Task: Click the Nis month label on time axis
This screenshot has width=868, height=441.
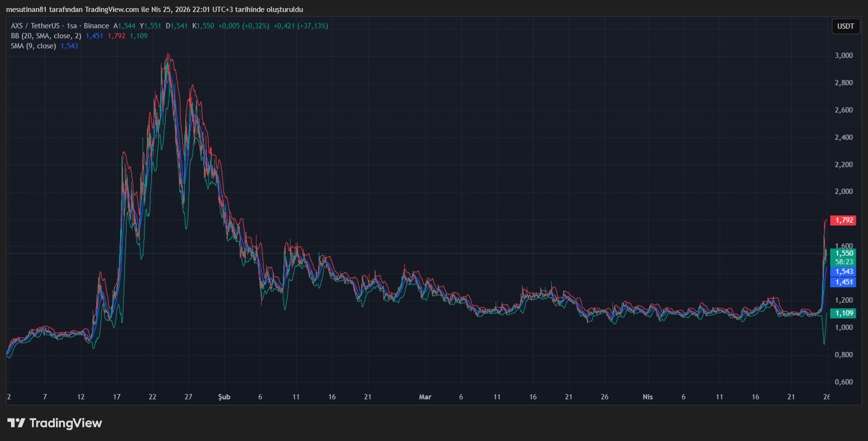Action: (647, 397)
